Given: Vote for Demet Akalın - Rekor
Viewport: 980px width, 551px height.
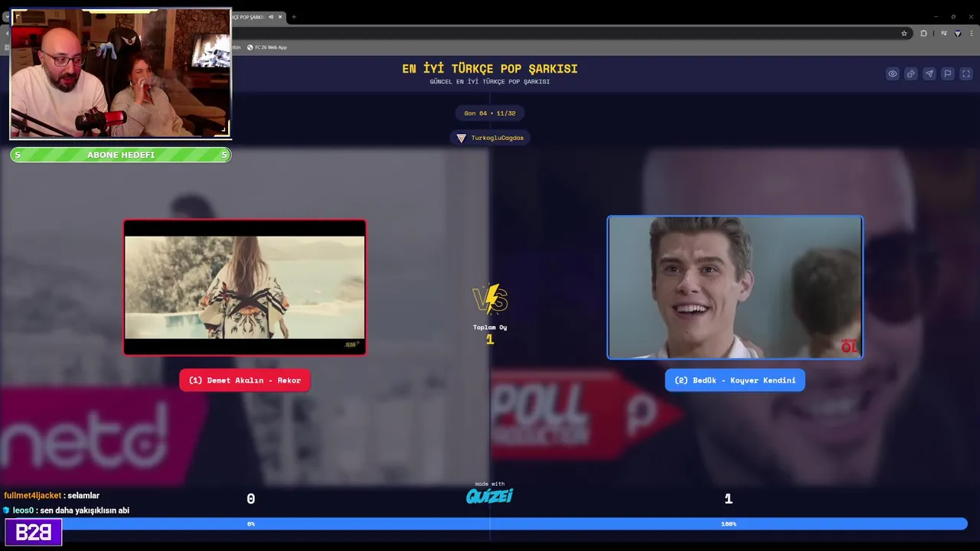Looking at the screenshot, I should pos(245,380).
